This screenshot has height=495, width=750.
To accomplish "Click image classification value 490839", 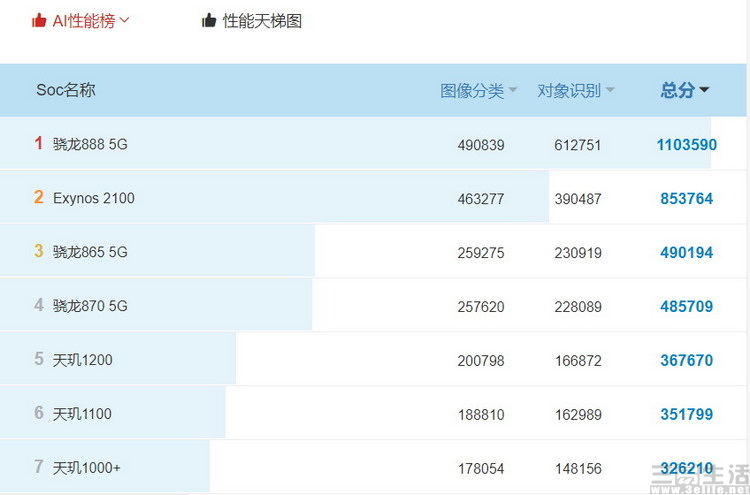I will pyautogui.click(x=481, y=145).
